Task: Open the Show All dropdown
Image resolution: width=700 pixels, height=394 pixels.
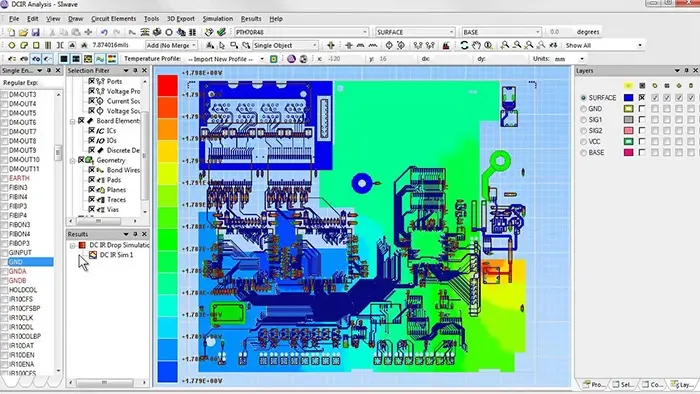Action: pyautogui.click(x=640, y=46)
